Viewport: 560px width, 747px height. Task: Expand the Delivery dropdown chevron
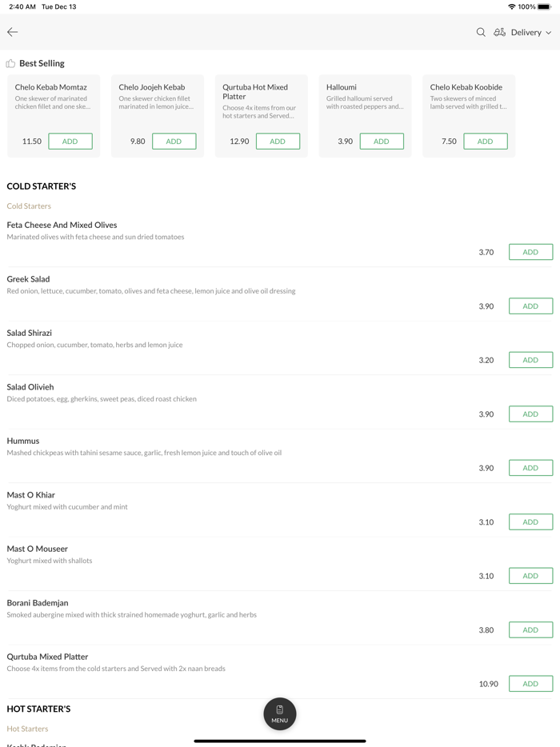tap(549, 33)
